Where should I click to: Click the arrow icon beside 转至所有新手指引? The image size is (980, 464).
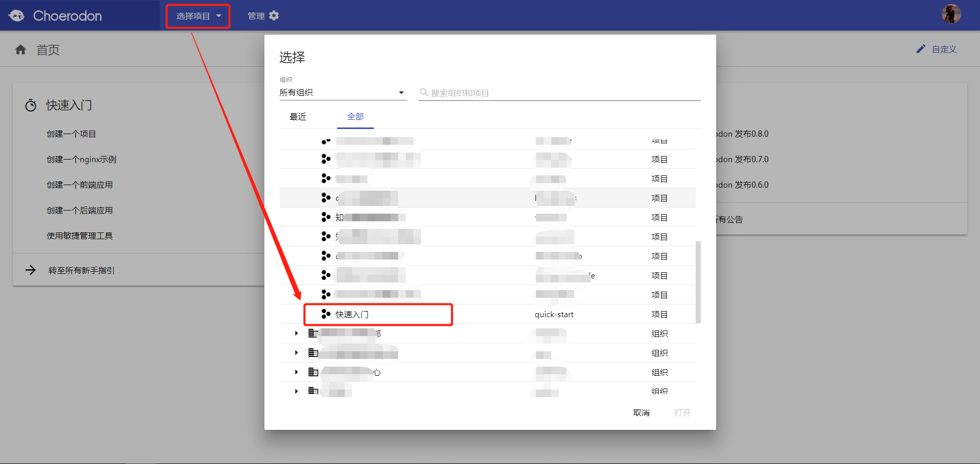point(31,270)
